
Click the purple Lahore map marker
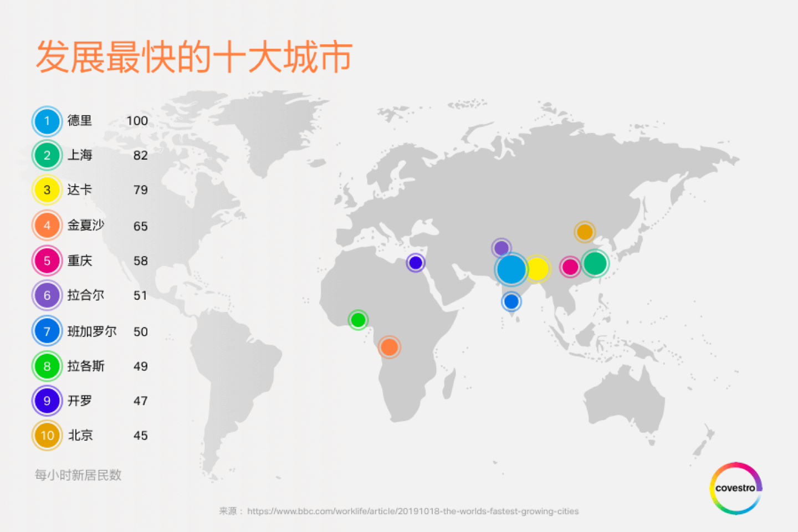501,248
